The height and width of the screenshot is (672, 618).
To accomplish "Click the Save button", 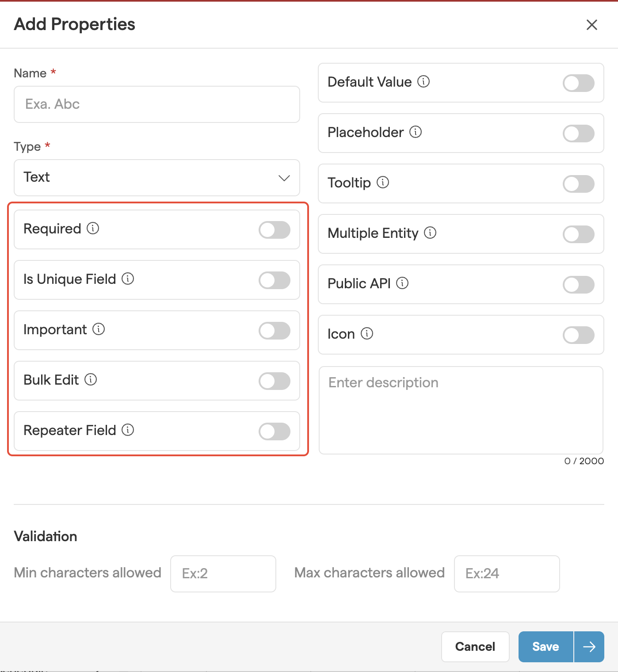I will click(546, 647).
